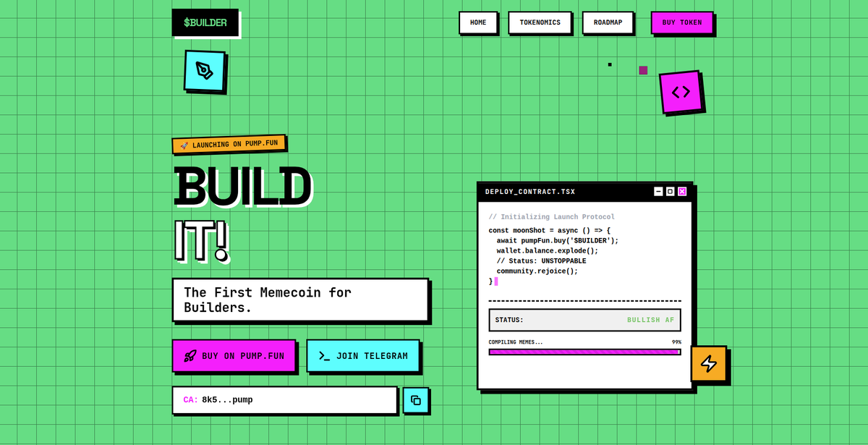Image resolution: width=868 pixels, height=445 pixels.
Task: Click the JOIN TELEGRAM button
Action: (363, 356)
